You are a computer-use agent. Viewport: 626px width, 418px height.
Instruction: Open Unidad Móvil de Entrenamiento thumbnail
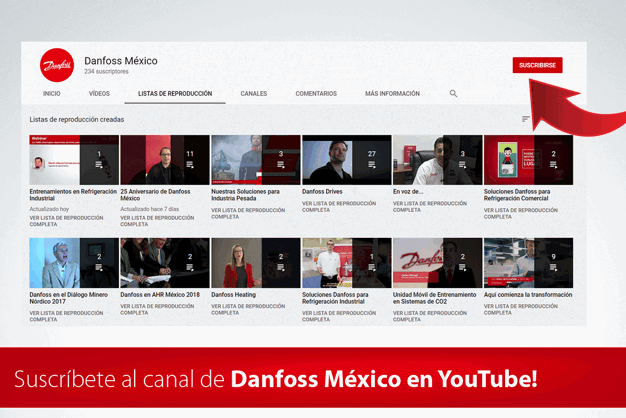[438, 263]
